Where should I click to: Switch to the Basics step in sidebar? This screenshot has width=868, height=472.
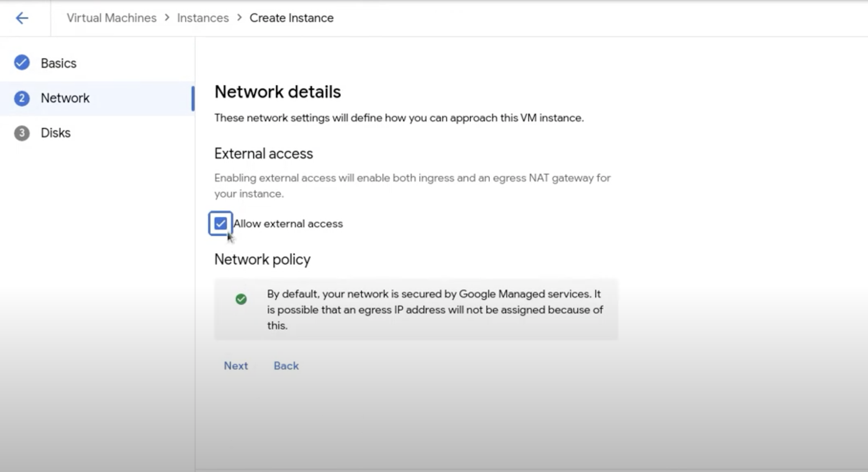[x=58, y=63]
